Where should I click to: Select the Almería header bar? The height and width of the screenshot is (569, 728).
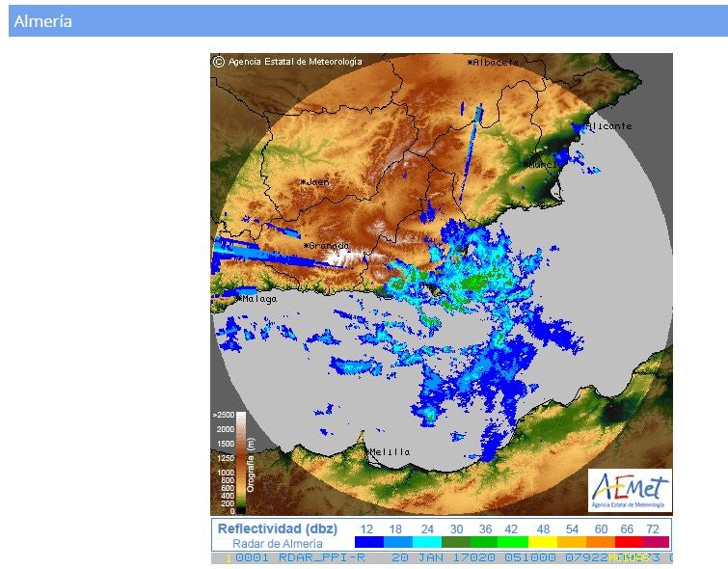(367, 20)
